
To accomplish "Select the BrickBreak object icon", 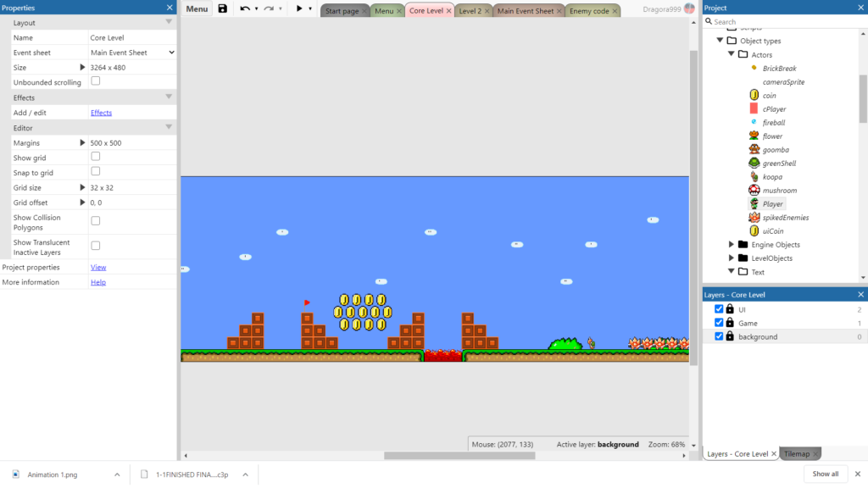I will pos(754,68).
